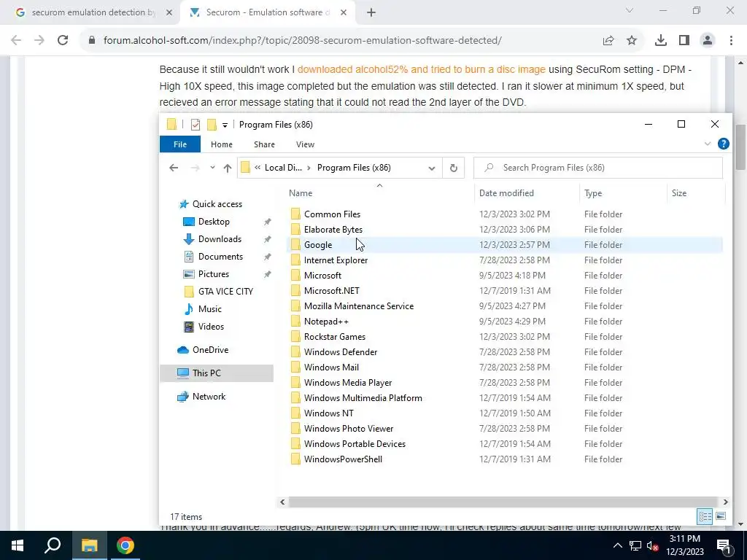Image resolution: width=747 pixels, height=560 pixels.
Task: Click File Explorer taskbar icon
Action: click(89, 545)
